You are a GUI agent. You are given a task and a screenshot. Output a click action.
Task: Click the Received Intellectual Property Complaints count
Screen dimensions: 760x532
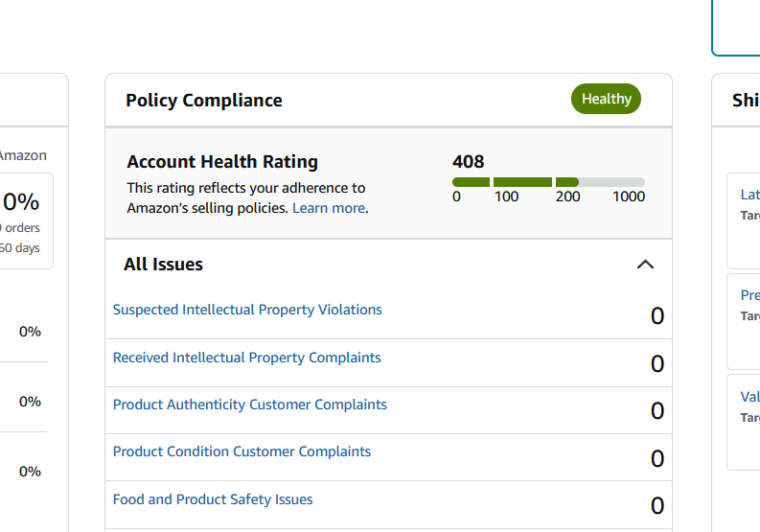coord(656,364)
